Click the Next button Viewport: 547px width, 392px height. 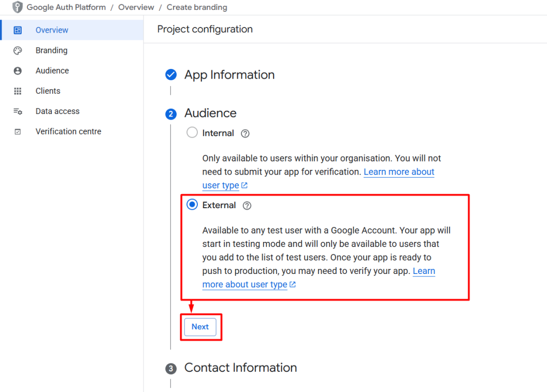(200, 327)
